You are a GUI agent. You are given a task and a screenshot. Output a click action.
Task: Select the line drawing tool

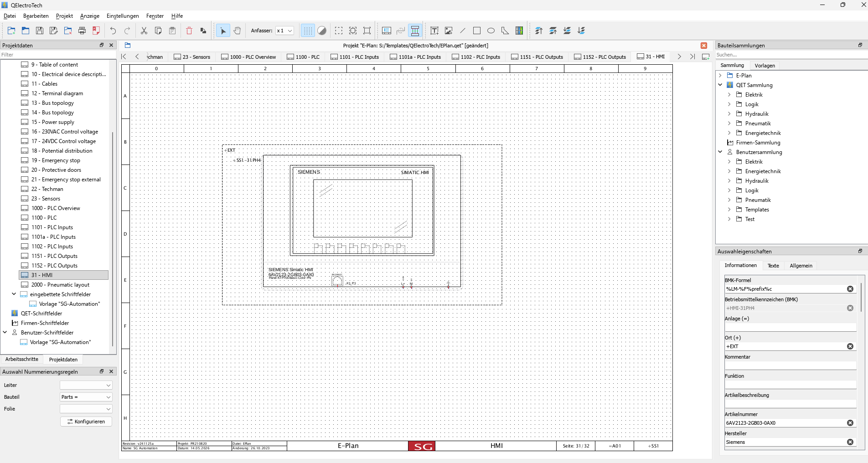point(463,31)
